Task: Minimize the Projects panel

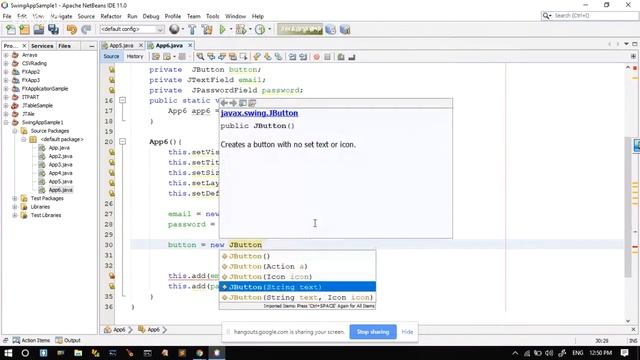Action: (91, 46)
